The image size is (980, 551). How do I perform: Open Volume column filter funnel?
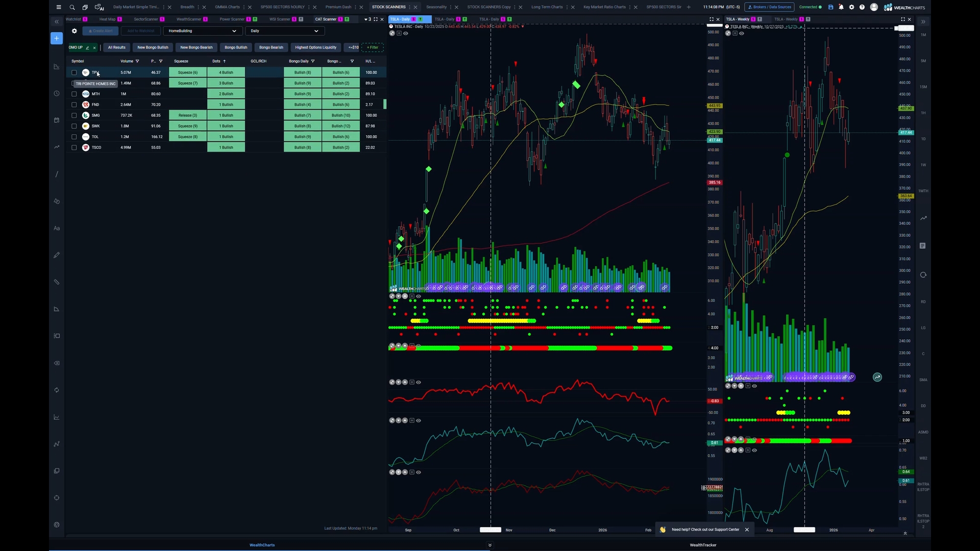click(x=137, y=61)
